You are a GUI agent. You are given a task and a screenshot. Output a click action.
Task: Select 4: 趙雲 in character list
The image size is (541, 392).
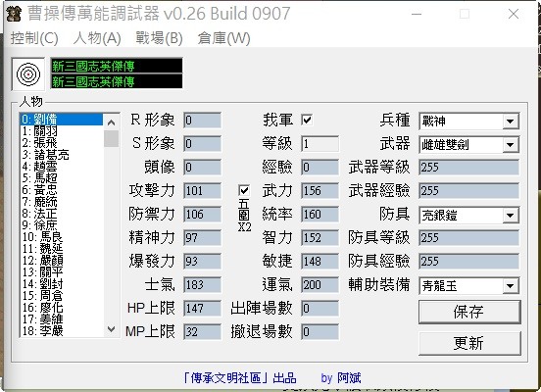[x=62, y=167]
